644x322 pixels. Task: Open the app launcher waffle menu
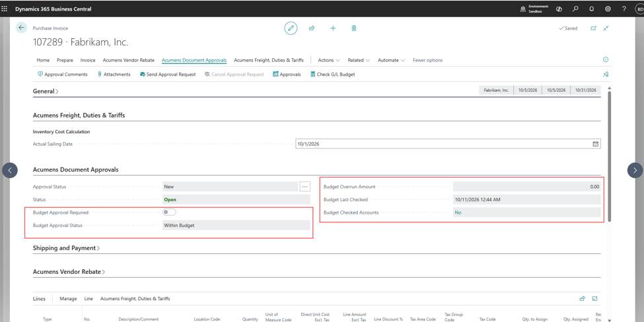coord(5,9)
